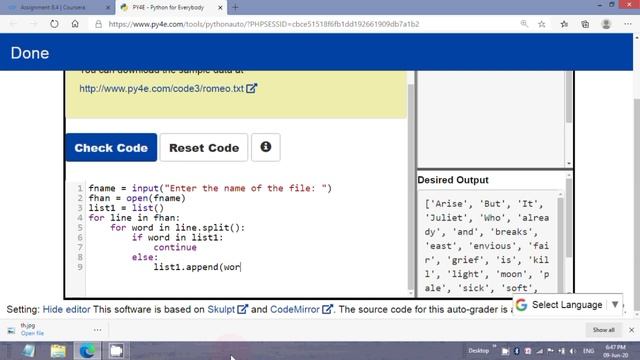Add page to favorites star icon
Screen dimensions: 640x360
542,24
